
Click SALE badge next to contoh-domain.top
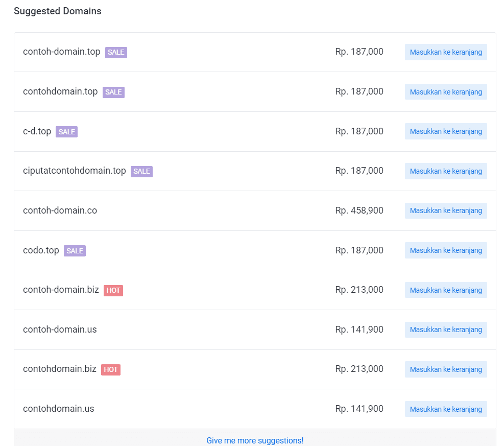[116, 52]
